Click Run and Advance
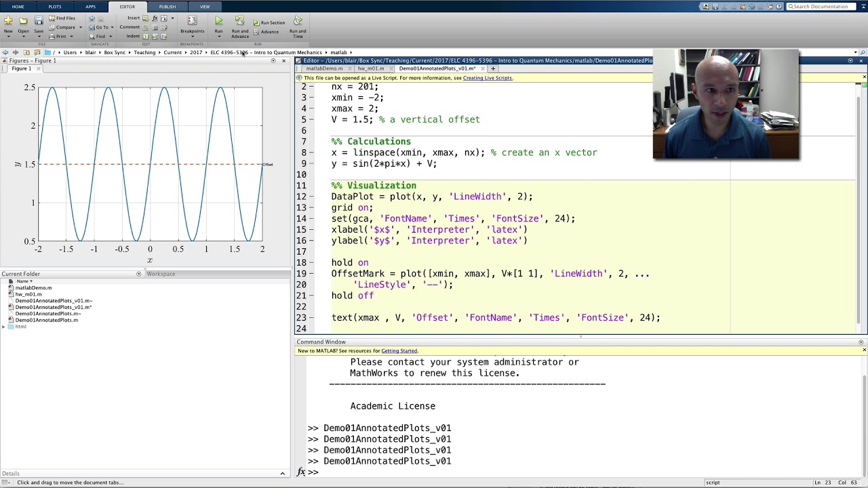 point(240,27)
